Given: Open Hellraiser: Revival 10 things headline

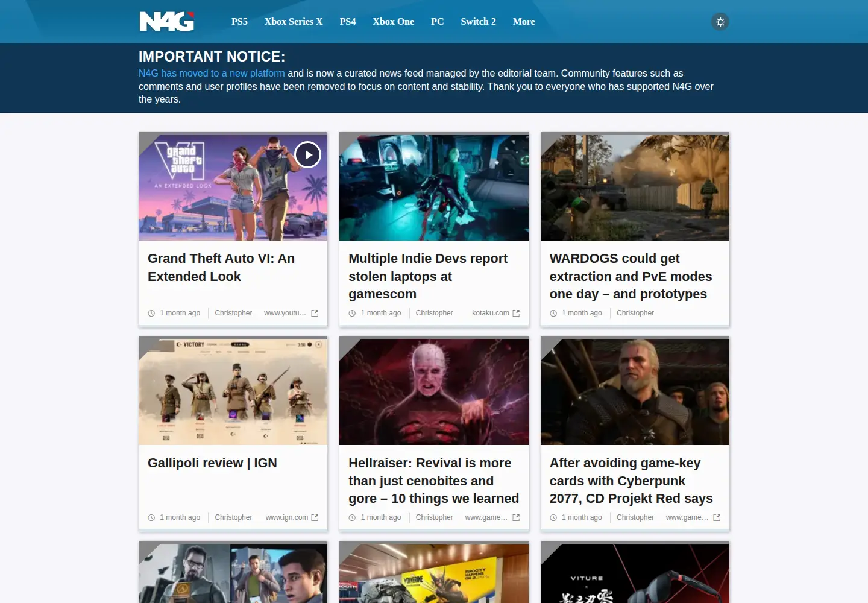Looking at the screenshot, I should tap(433, 481).
